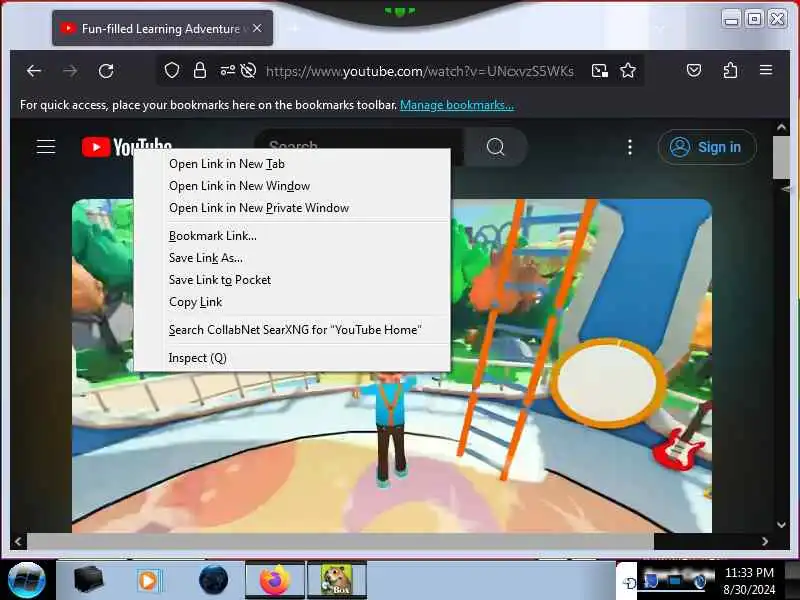Click the Sign in button

click(x=707, y=147)
